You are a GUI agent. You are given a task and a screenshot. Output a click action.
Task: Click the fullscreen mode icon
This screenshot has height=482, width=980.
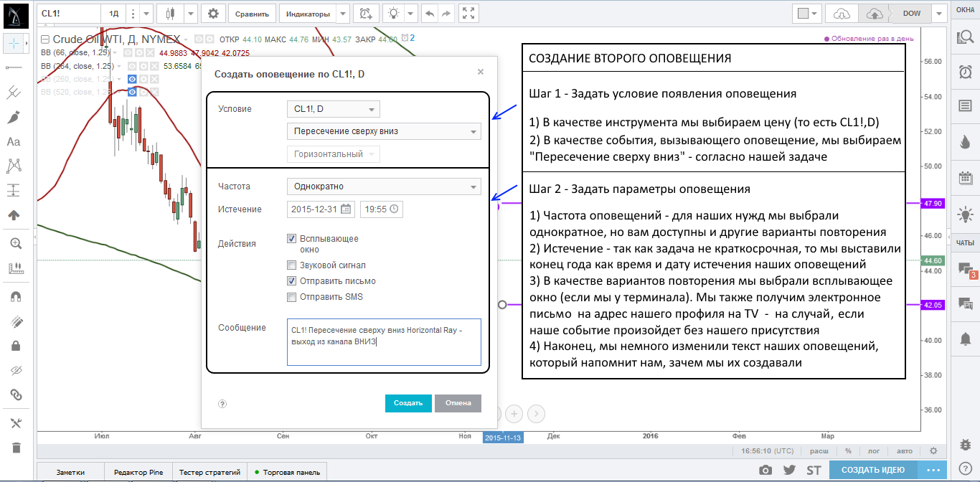[x=468, y=14]
